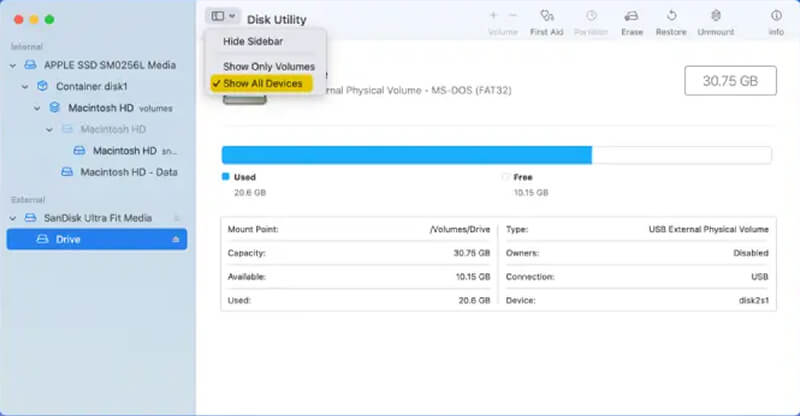The image size is (800, 416).
Task: Open the sidebar view options button
Action: (x=223, y=16)
